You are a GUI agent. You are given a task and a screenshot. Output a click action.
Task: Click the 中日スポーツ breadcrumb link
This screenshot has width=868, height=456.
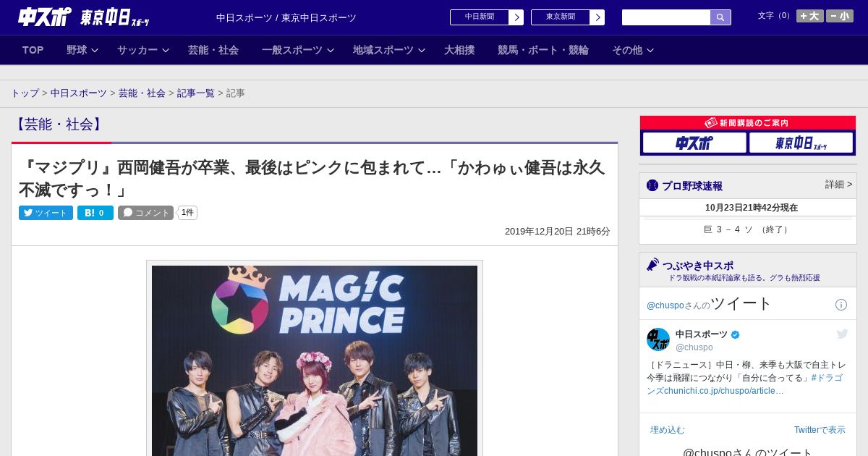click(79, 93)
